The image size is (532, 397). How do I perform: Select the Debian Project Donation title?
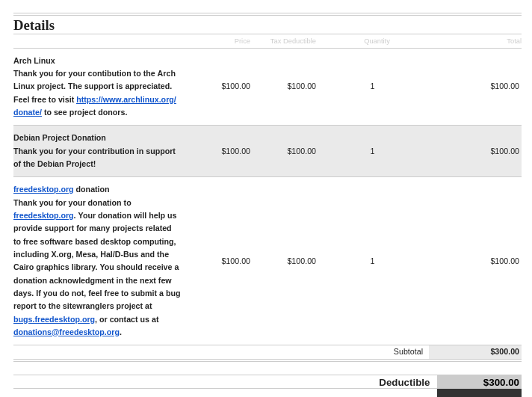[60, 138]
